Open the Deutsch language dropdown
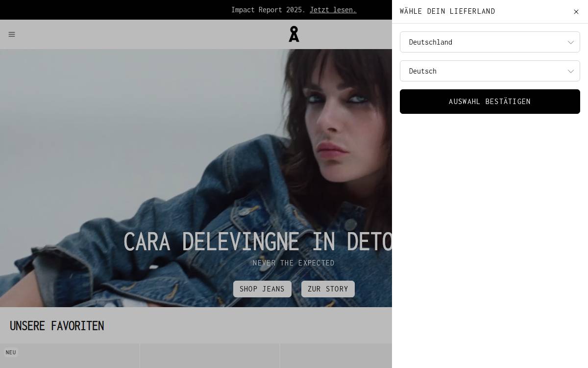This screenshot has height=368, width=588. [490, 71]
